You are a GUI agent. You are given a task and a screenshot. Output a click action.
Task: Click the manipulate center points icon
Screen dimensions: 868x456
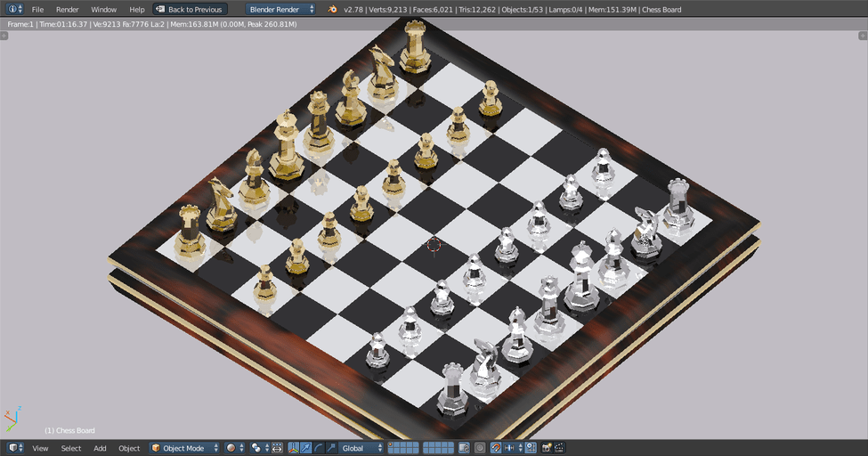(x=277, y=448)
